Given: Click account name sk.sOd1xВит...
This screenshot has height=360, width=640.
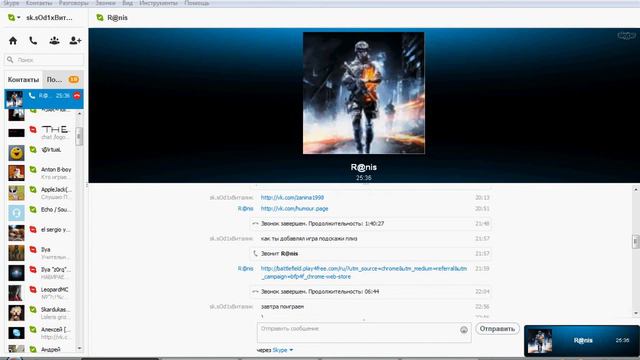Looking at the screenshot, I should click(49, 18).
